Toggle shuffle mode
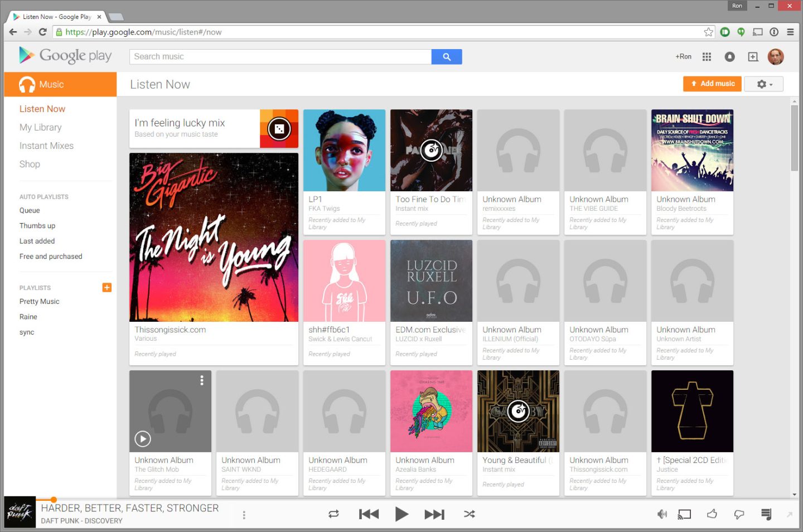 click(x=470, y=514)
